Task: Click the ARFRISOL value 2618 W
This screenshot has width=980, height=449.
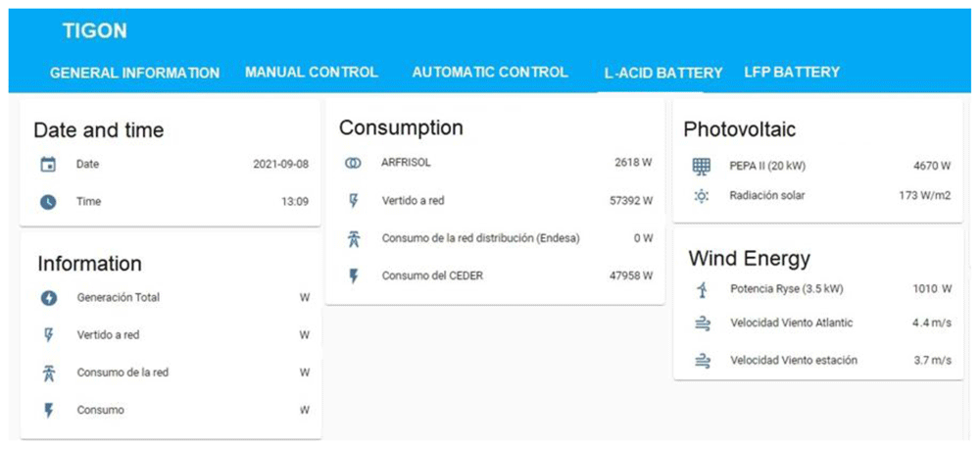Action: tap(632, 163)
